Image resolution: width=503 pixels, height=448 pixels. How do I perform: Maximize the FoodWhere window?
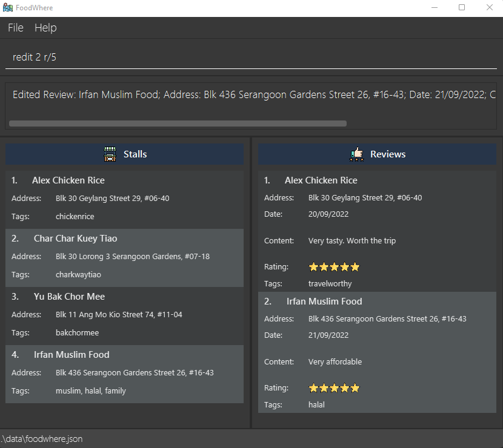tap(462, 7)
